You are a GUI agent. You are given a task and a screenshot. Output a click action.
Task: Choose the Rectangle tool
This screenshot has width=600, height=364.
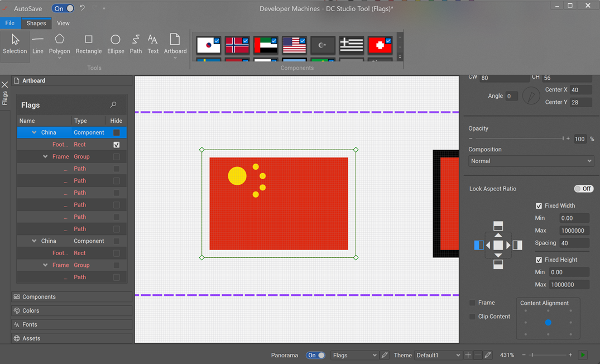88,44
